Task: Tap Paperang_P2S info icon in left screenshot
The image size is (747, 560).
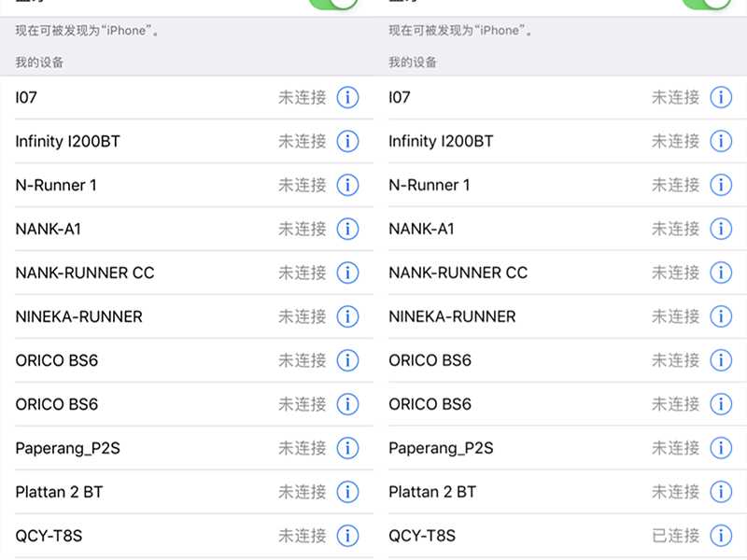Action: click(x=347, y=448)
